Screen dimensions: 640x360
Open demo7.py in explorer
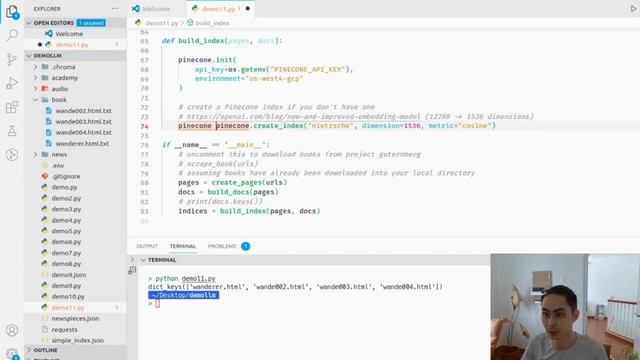tap(66, 253)
